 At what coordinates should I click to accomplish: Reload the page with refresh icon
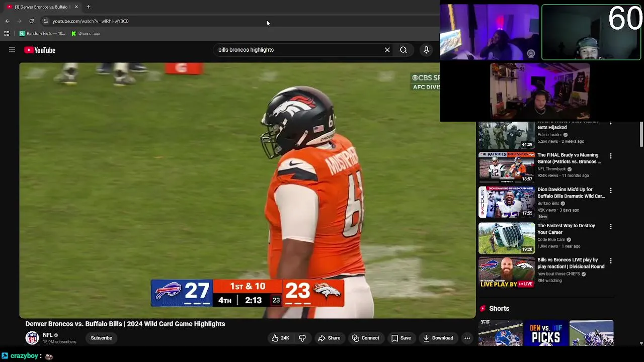[31, 21]
